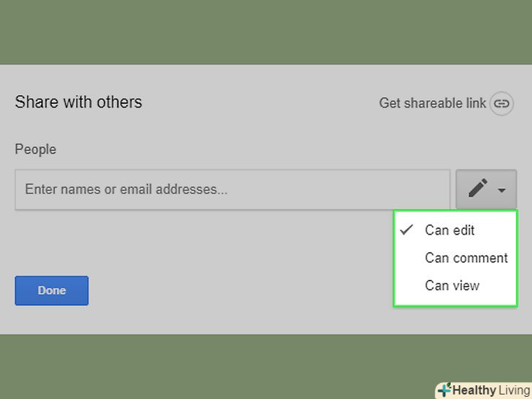The height and width of the screenshot is (399, 532).
Task: Select the Can edit option
Action: point(449,230)
